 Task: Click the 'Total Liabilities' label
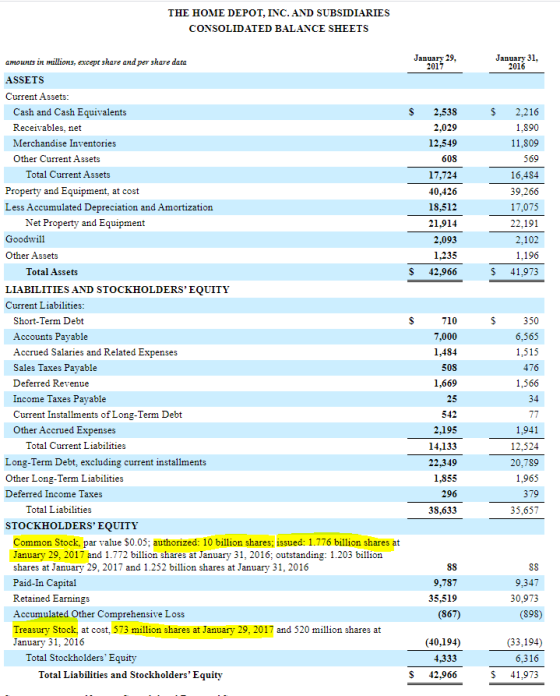pyautogui.click(x=59, y=510)
